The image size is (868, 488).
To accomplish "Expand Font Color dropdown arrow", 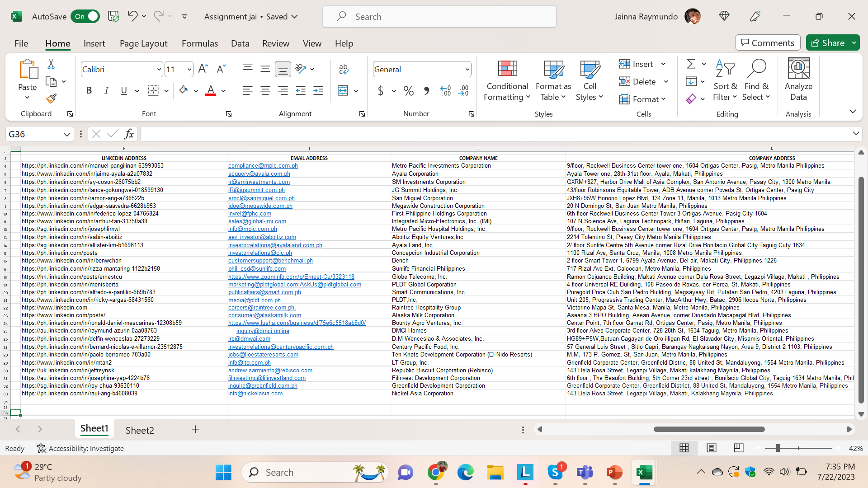I will [223, 91].
